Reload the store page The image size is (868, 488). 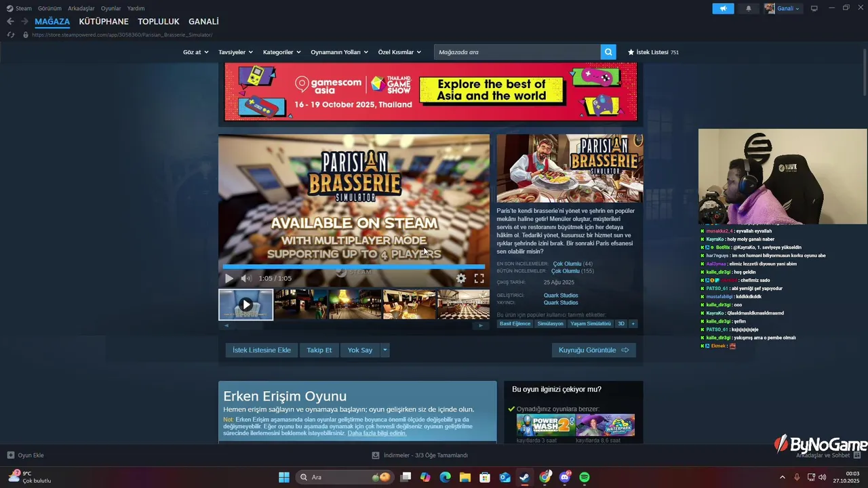coord(11,35)
